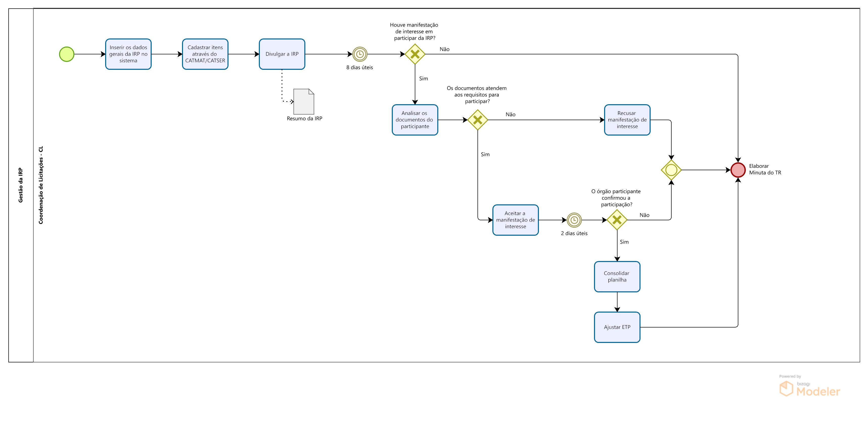Select the Consolidar planilha task
The width and height of the screenshot is (868, 436).
click(617, 277)
